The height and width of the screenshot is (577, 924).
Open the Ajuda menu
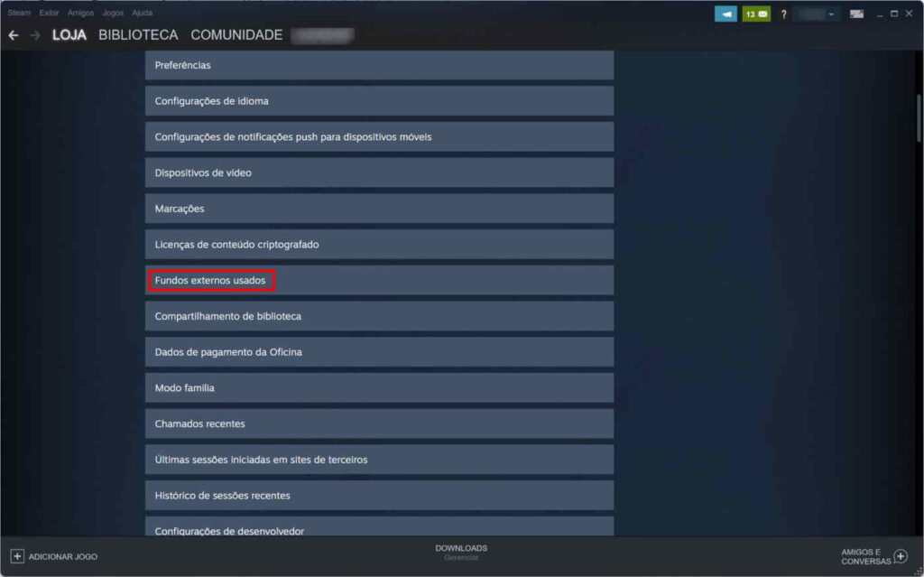tap(142, 13)
